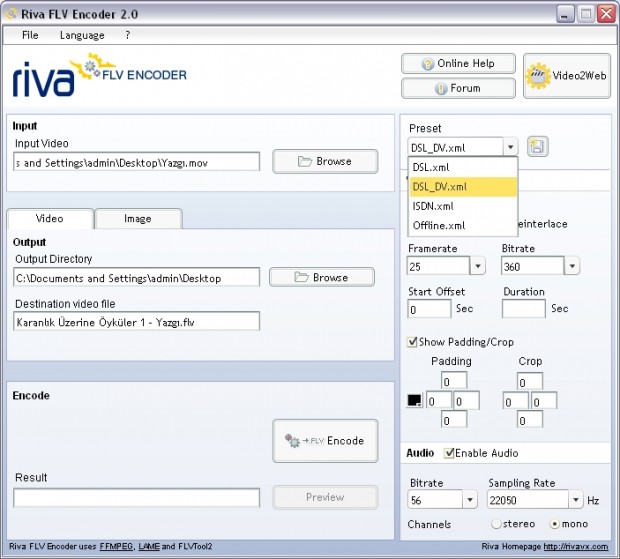Switch to the Video tab
This screenshot has height=559, width=620.
point(50,219)
